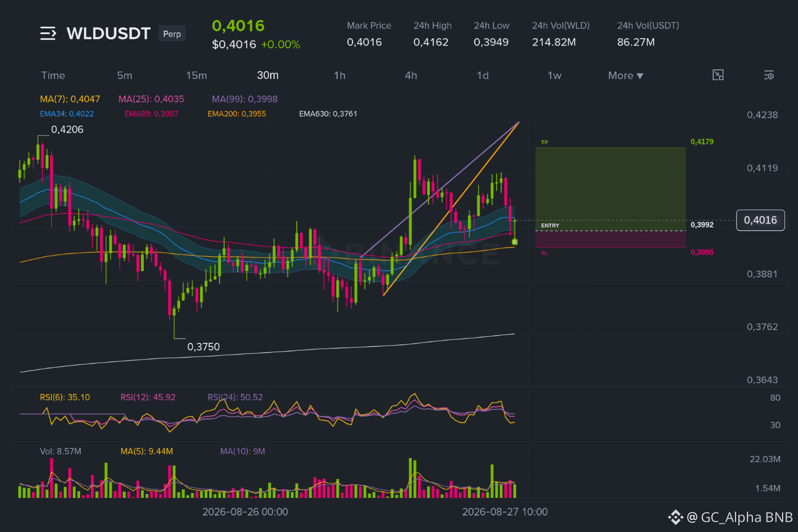
Task: Click the MA(7): 0,4047 indicator label
Action: pos(70,99)
